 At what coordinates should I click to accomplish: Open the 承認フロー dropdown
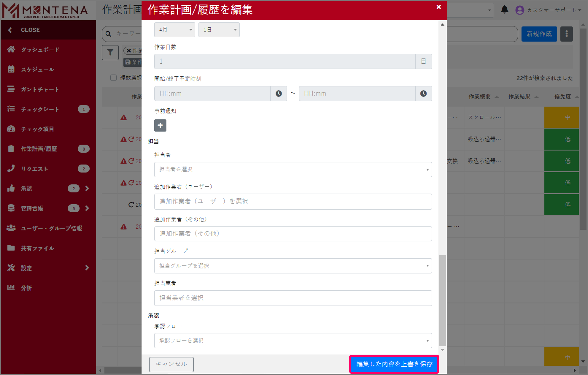point(293,340)
